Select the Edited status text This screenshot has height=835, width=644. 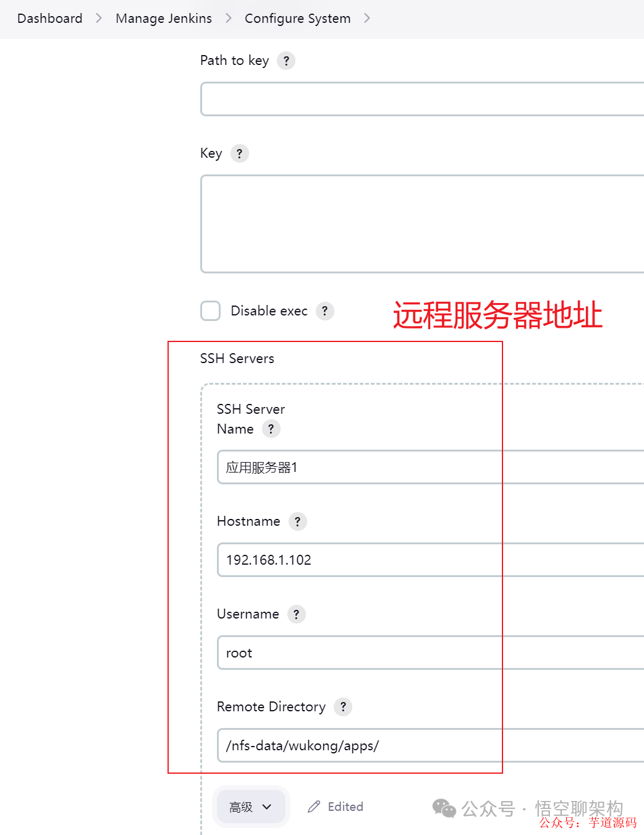tap(345, 807)
